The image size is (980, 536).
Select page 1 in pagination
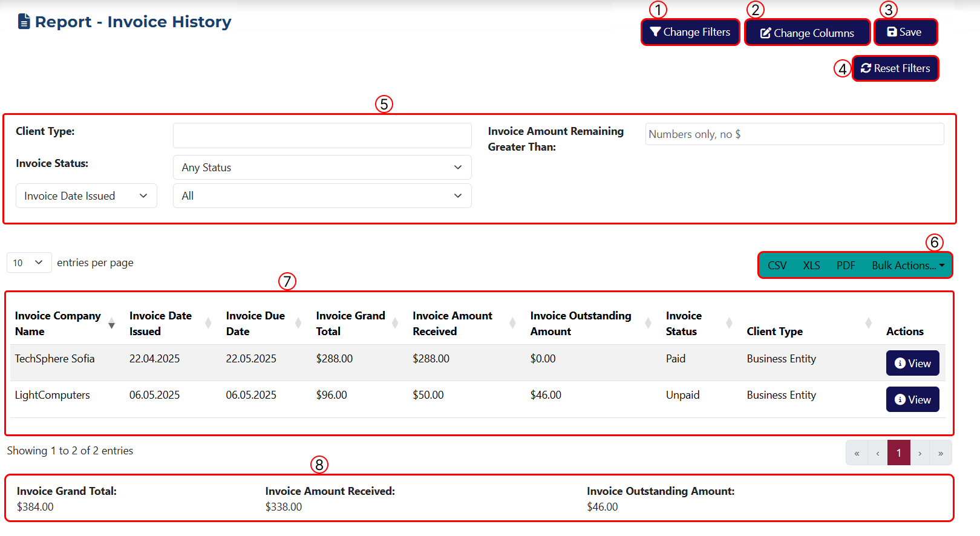[899, 453]
